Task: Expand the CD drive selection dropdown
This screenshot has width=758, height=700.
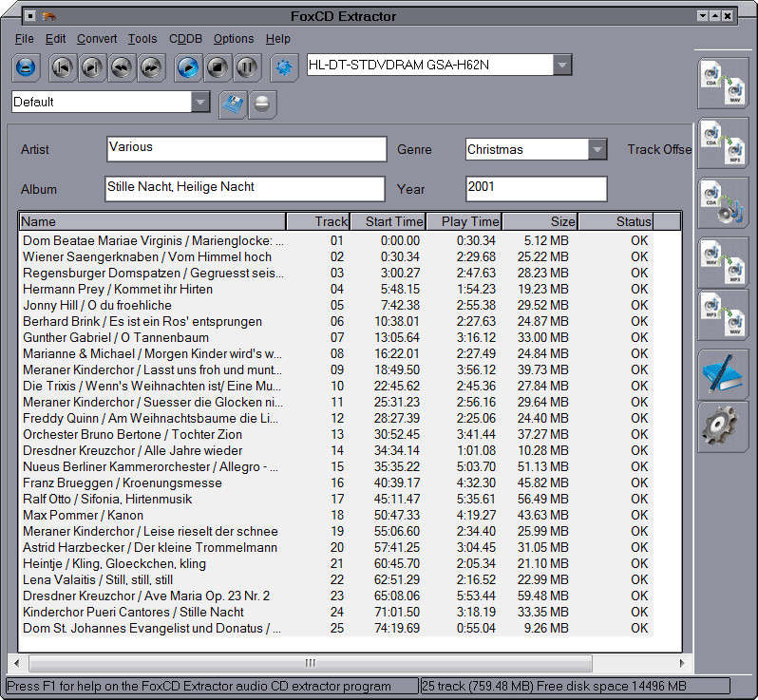Action: point(562,65)
